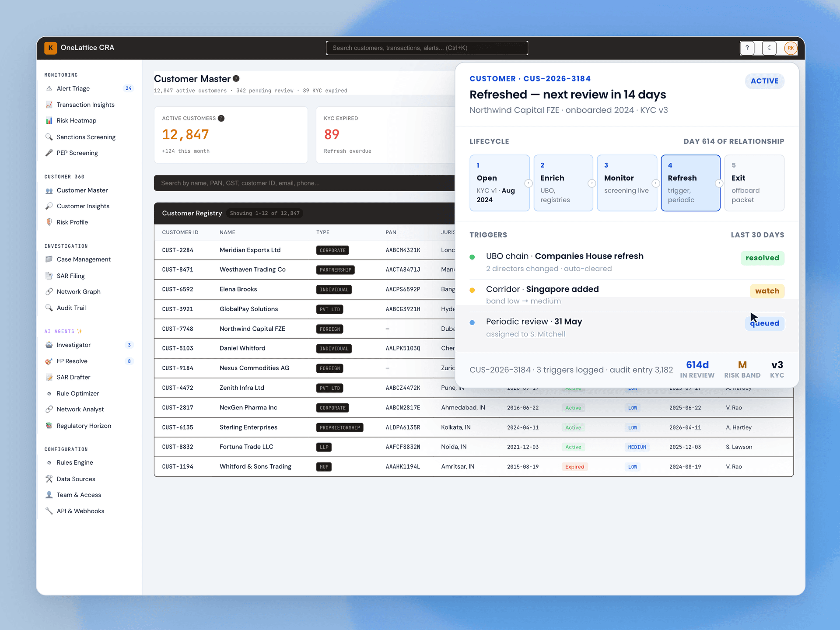Click the SAR Filing document icon
Screen dimensions: 840x630
[x=49, y=276]
